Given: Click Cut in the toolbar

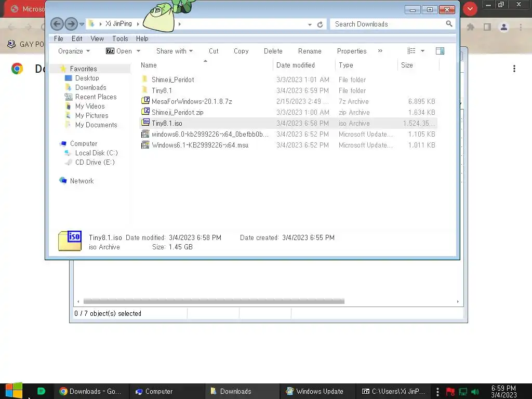Looking at the screenshot, I should coord(214,51).
